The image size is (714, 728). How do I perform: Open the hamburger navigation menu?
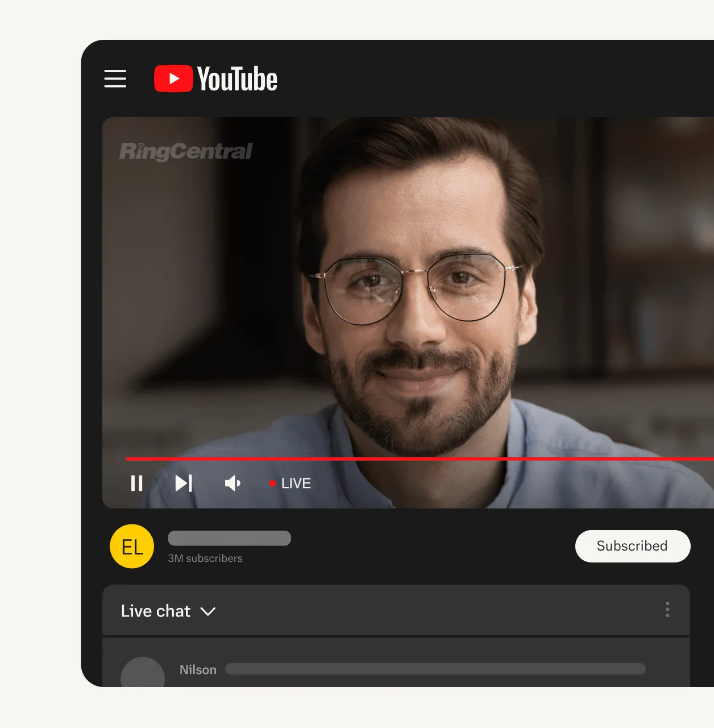tap(115, 78)
